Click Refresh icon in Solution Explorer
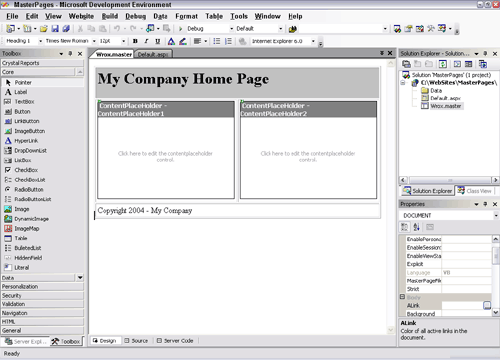 443,64
